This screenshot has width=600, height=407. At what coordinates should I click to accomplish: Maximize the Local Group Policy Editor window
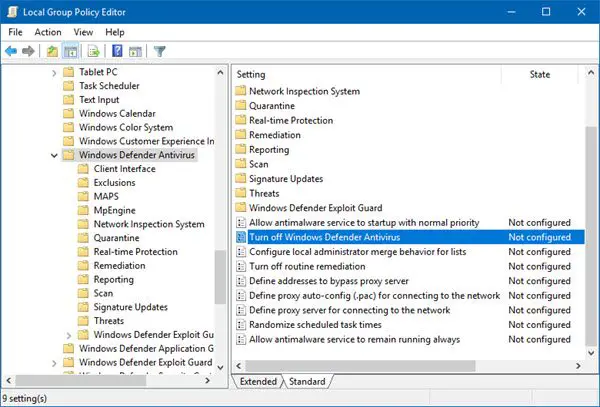(546, 12)
